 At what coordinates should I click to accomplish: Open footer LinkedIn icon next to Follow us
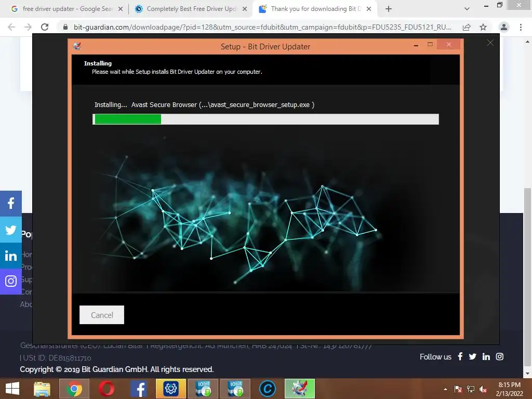[486, 356]
